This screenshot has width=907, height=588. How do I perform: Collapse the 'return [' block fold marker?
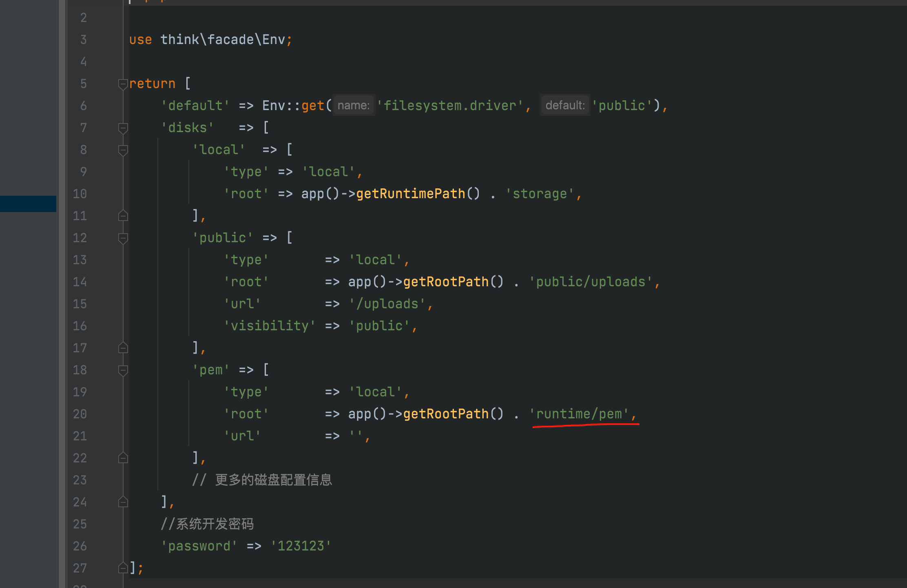(x=123, y=84)
